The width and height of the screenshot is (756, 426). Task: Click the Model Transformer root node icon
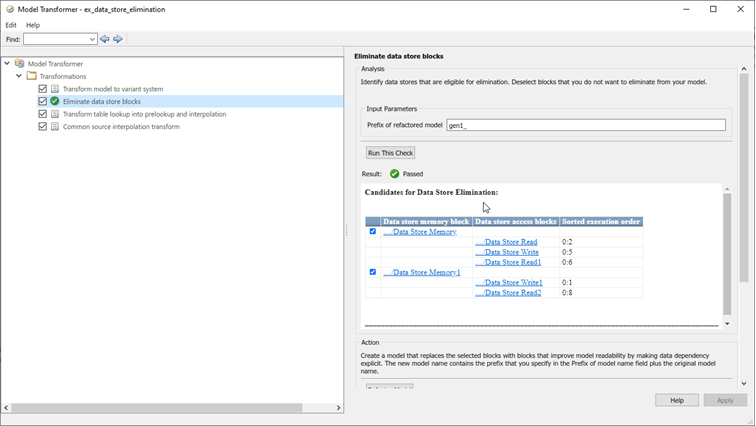click(x=19, y=64)
